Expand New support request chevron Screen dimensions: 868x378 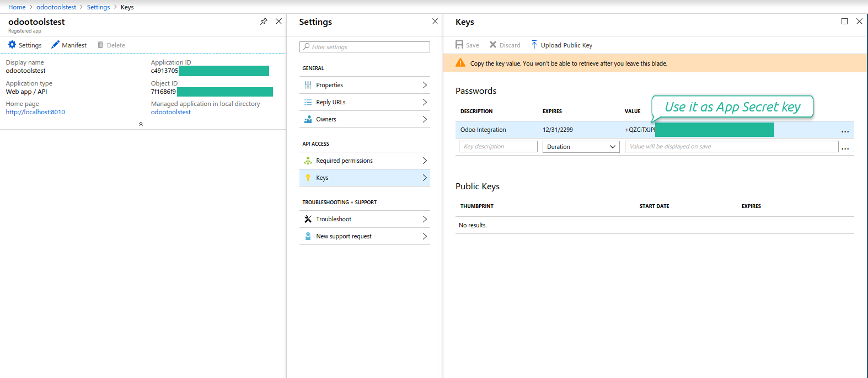(425, 236)
